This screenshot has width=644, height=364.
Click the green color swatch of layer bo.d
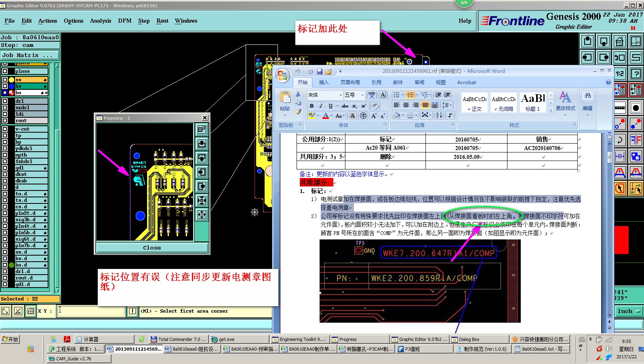click(11, 265)
